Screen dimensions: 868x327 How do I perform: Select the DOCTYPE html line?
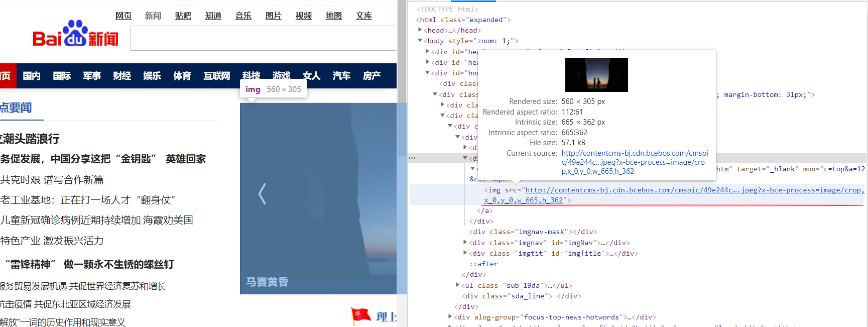click(x=447, y=9)
